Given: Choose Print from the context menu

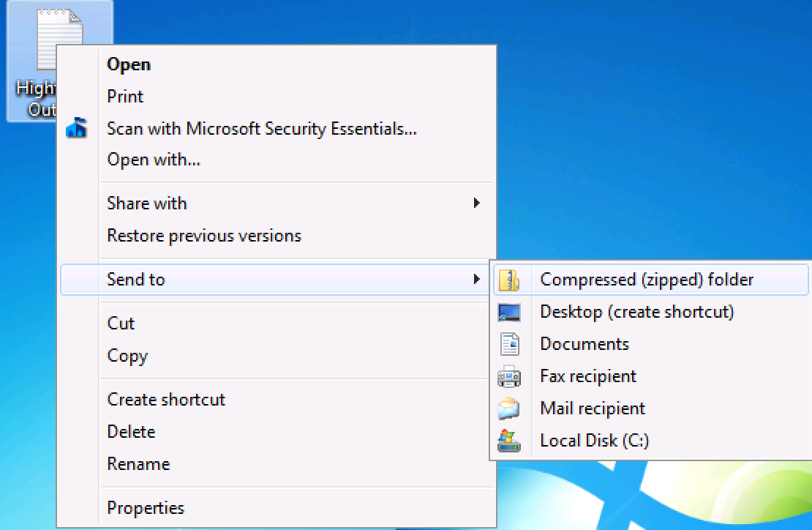Looking at the screenshot, I should pos(277,97).
